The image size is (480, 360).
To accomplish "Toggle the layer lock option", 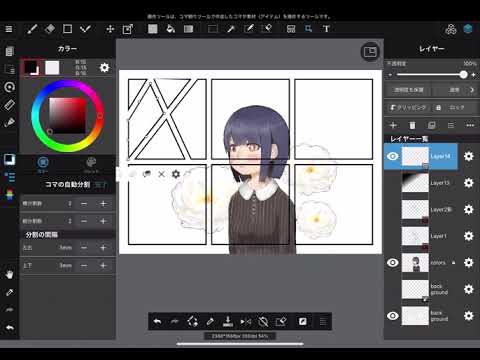I will 453,107.
